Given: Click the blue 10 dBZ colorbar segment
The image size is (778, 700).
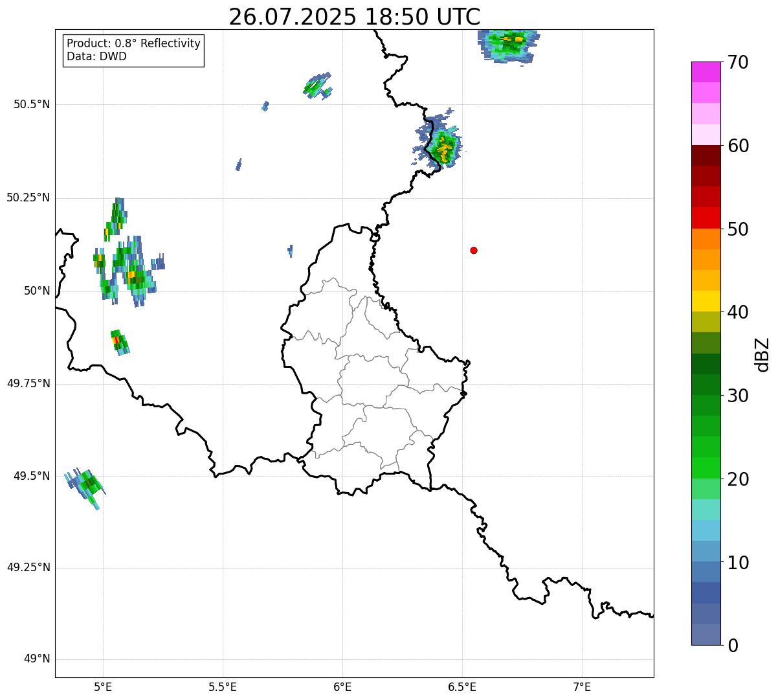Looking at the screenshot, I should [x=706, y=552].
